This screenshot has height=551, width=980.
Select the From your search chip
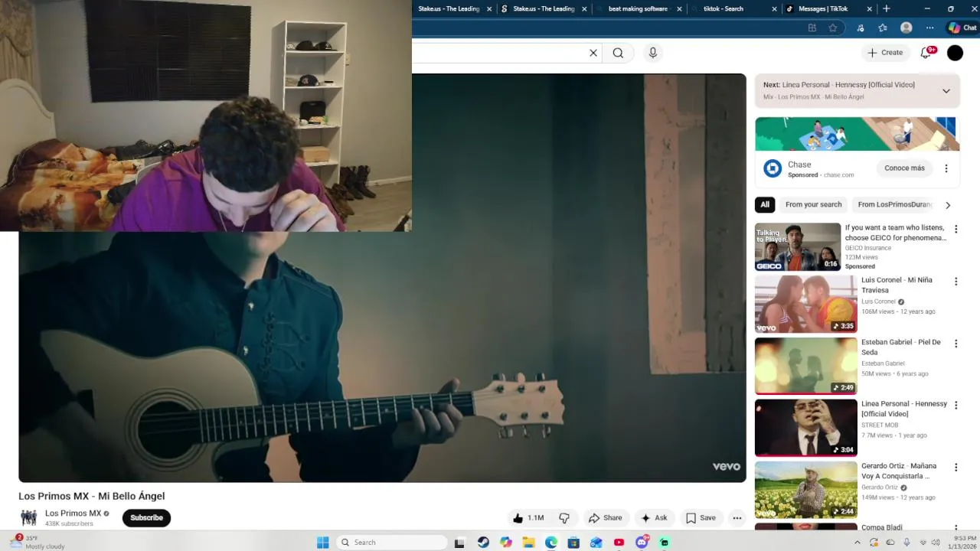(x=813, y=204)
